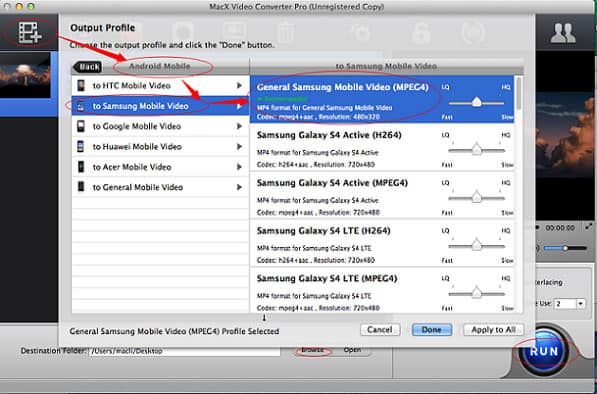Click the fullscreen expand icon near timer
The image size is (597, 394).
(589, 227)
